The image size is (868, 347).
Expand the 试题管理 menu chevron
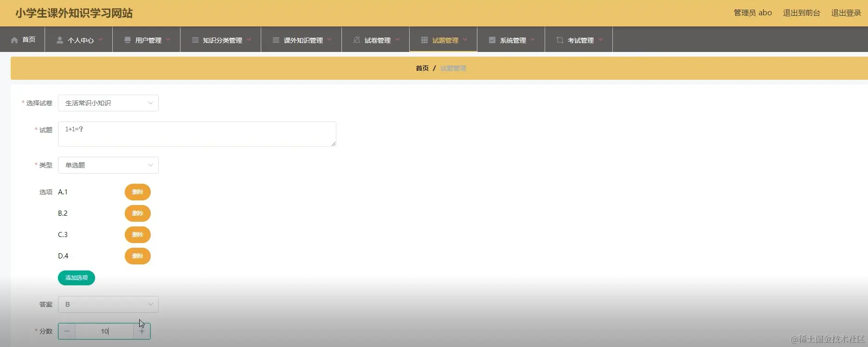[465, 39]
